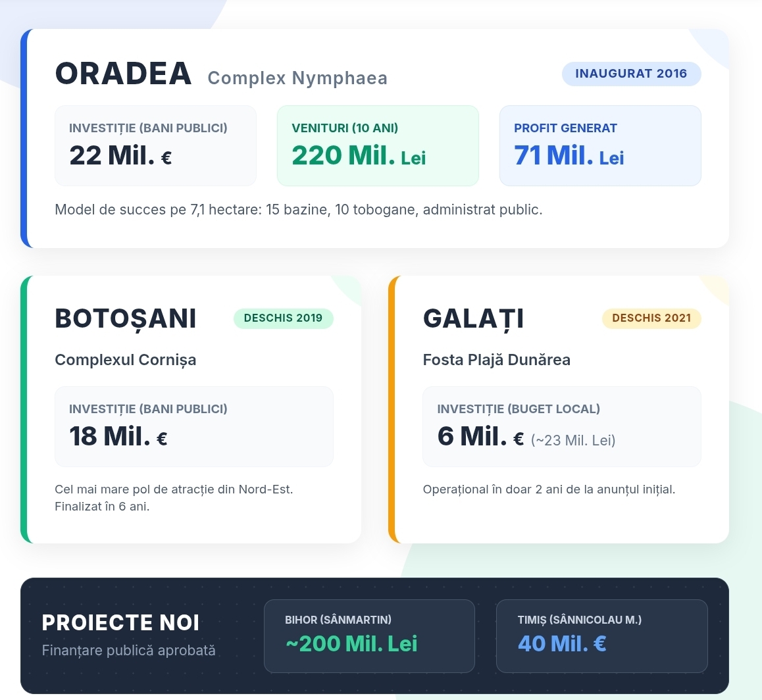Click the DESCHIS 2019 badge

(x=284, y=318)
